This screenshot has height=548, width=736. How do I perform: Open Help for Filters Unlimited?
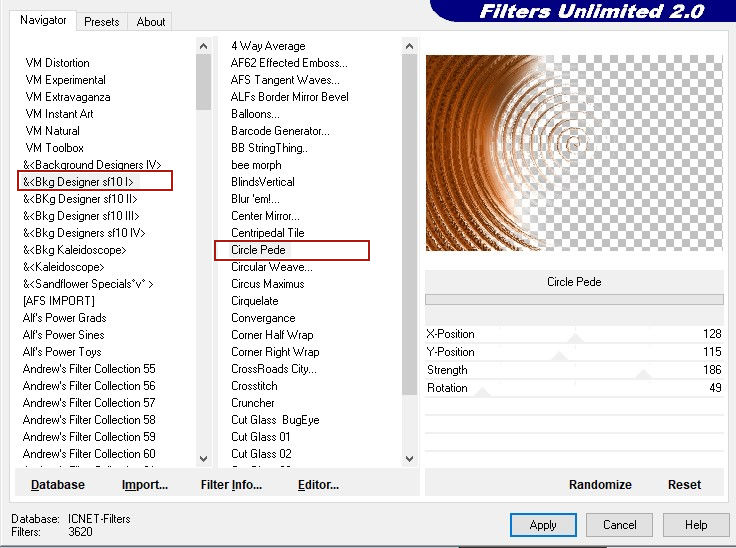pos(696,525)
